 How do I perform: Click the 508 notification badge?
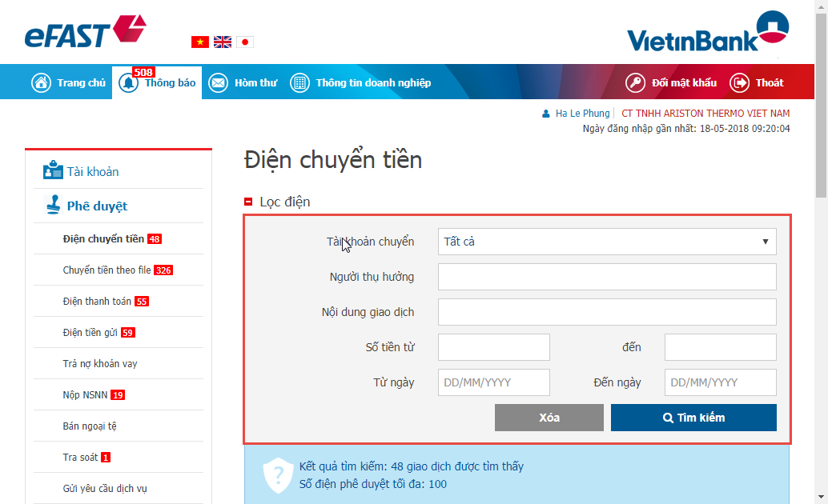pyautogui.click(x=143, y=72)
